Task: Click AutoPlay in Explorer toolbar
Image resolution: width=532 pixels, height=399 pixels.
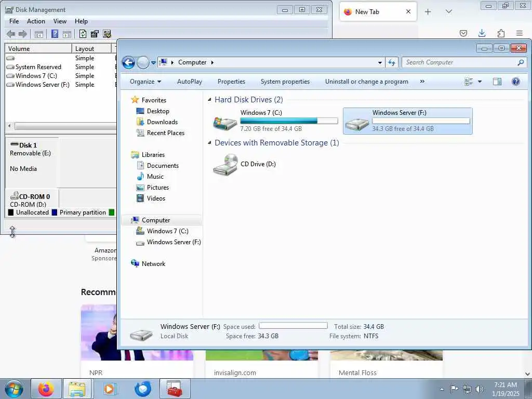Action: pos(189,82)
